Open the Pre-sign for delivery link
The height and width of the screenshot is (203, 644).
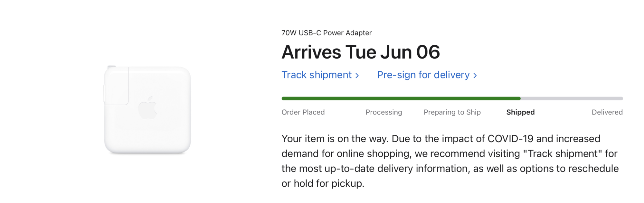(x=427, y=75)
